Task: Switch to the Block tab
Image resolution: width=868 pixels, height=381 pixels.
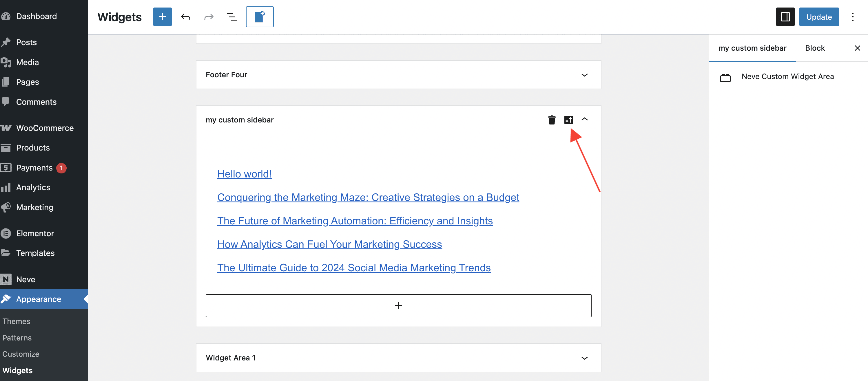Action: coord(814,48)
